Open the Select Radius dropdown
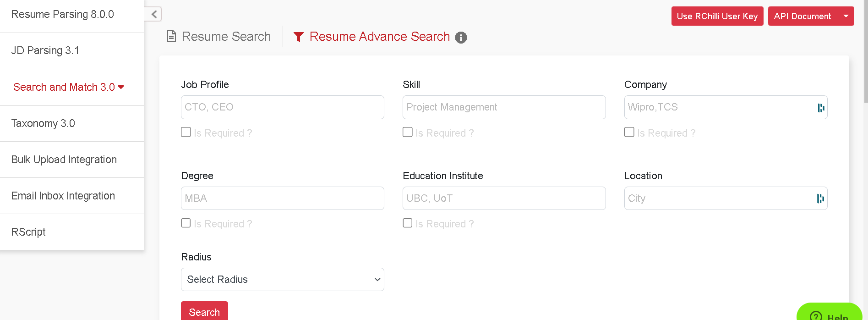This screenshot has height=320, width=868. (x=283, y=279)
